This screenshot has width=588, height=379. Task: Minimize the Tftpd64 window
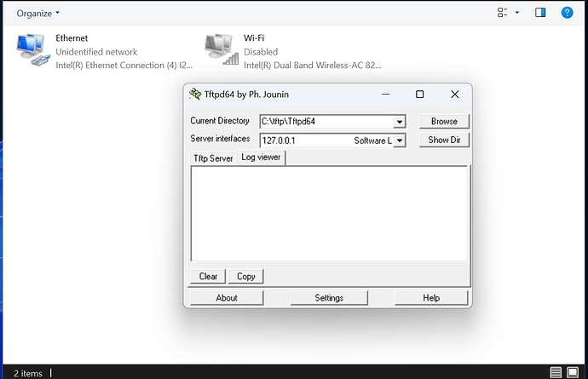(385, 94)
